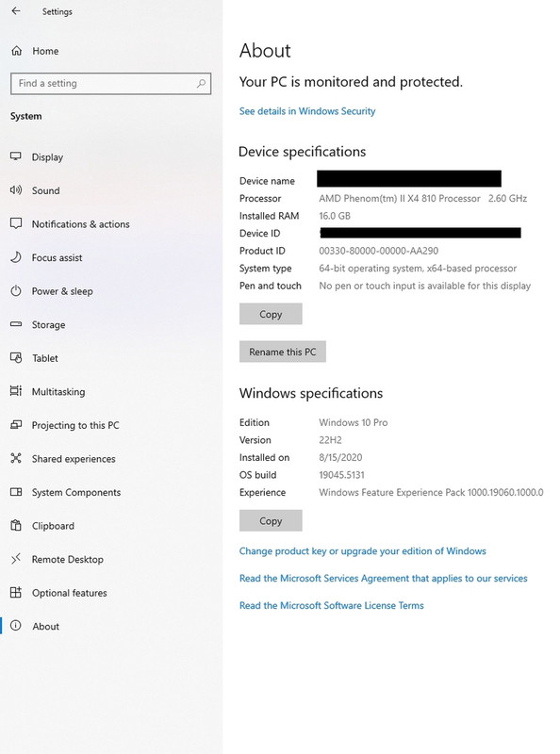This screenshot has width=560, height=754.
Task: Click the installed date 8/15/2020
Action: tap(340, 458)
